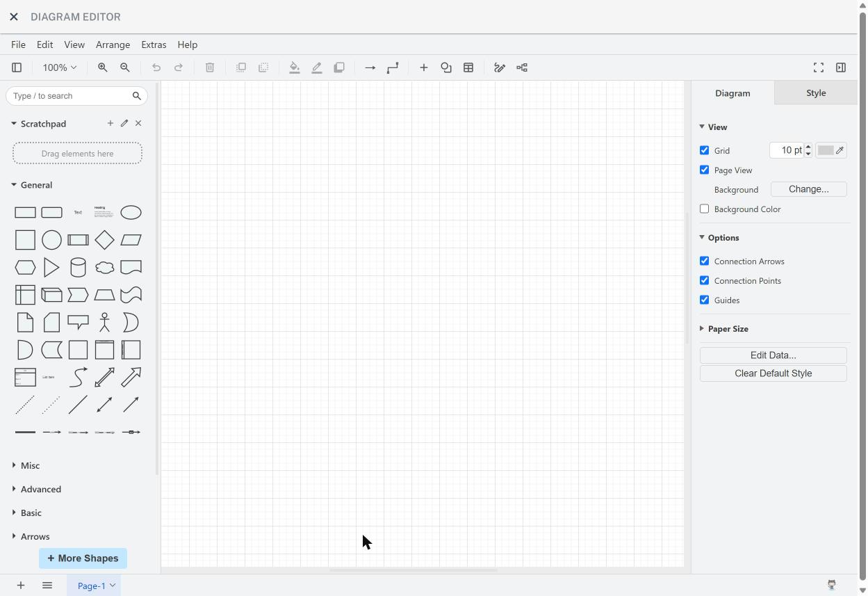
Task: Open the File menu
Action: 18,45
